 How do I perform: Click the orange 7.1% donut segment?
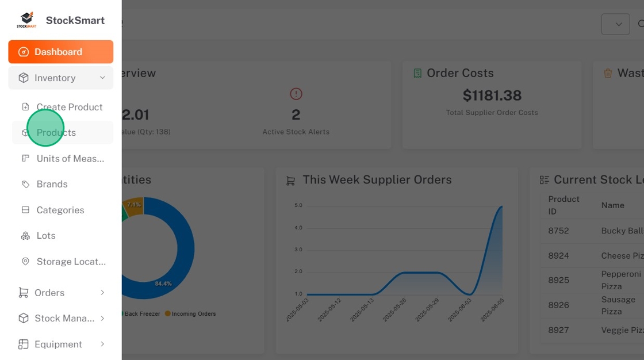tap(134, 206)
